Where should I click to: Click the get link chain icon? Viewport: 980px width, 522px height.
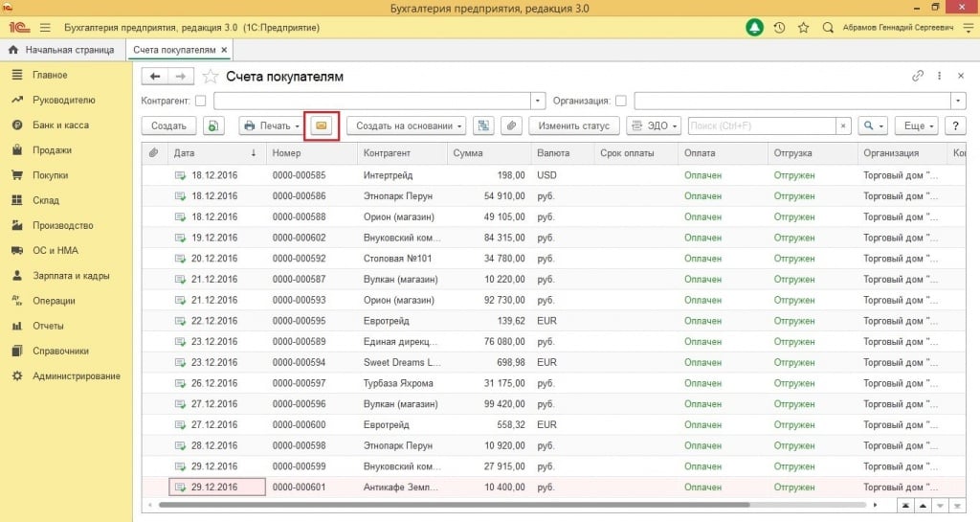918,77
